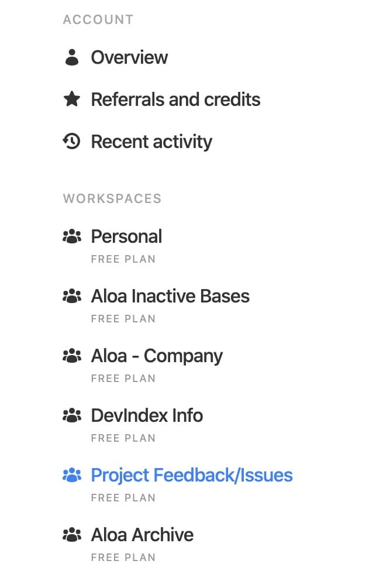Click FREE PLAN label under Aloa Archive
383x588 pixels.
click(123, 558)
